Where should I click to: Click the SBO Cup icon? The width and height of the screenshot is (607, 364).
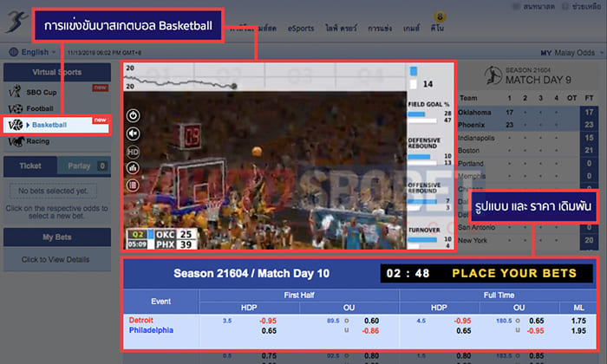point(15,92)
